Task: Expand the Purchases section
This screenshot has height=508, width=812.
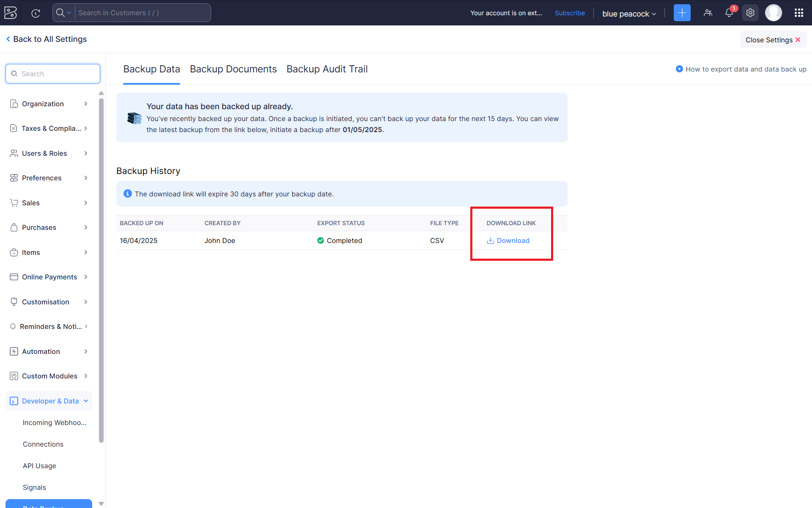Action: pyautogui.click(x=86, y=227)
